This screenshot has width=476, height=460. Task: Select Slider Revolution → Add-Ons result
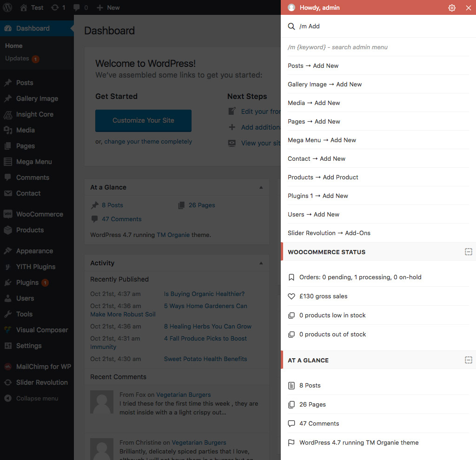(378, 233)
